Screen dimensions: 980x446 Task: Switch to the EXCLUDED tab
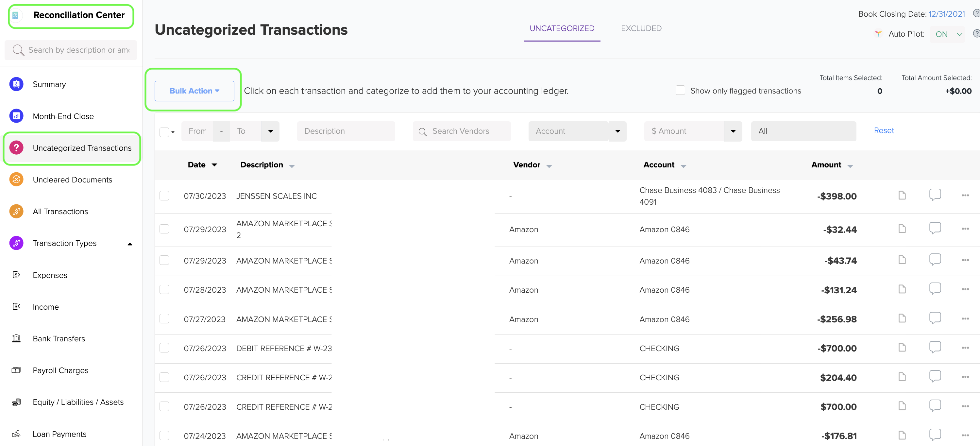click(x=641, y=28)
